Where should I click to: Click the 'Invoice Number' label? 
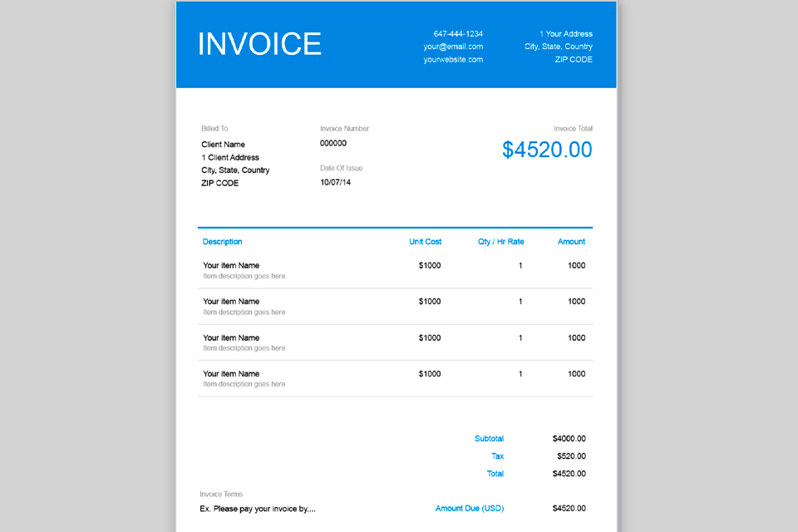tap(344, 128)
